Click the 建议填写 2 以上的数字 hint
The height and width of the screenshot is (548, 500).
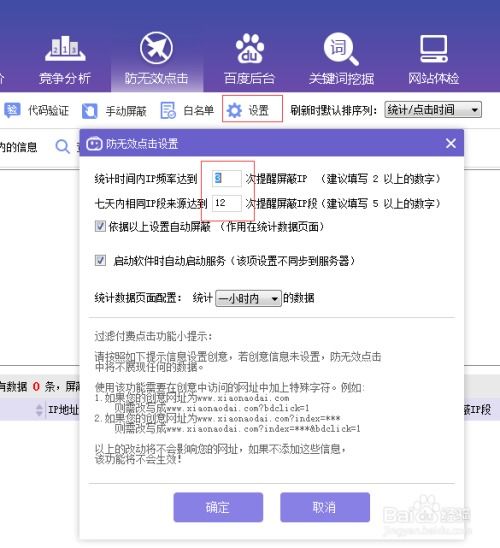click(380, 179)
